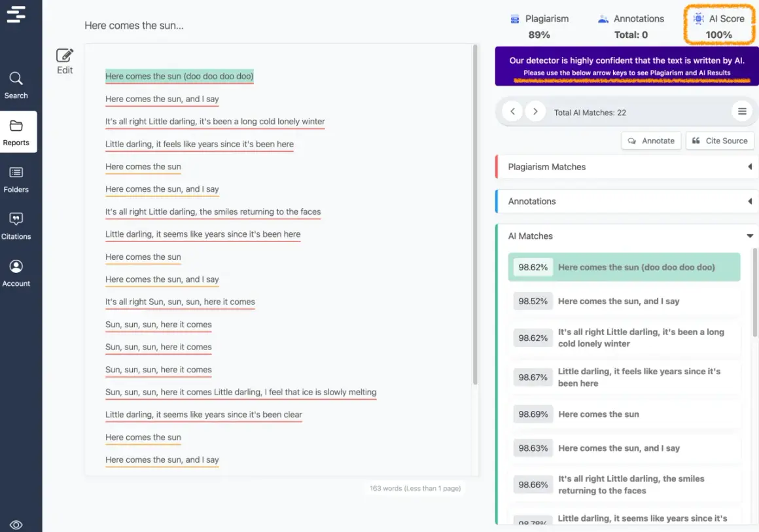Click the '163 words' count label
The width and height of the screenshot is (759, 532).
tap(415, 488)
